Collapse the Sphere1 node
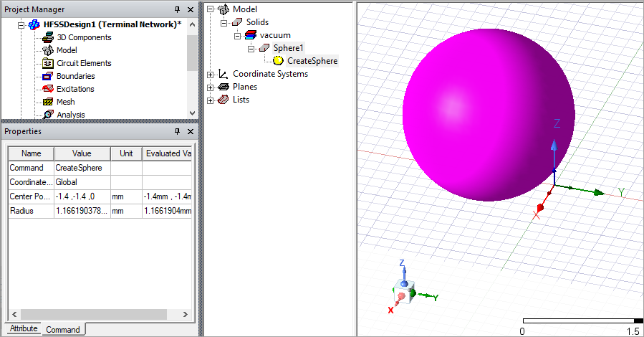The width and height of the screenshot is (644, 337). (251, 49)
